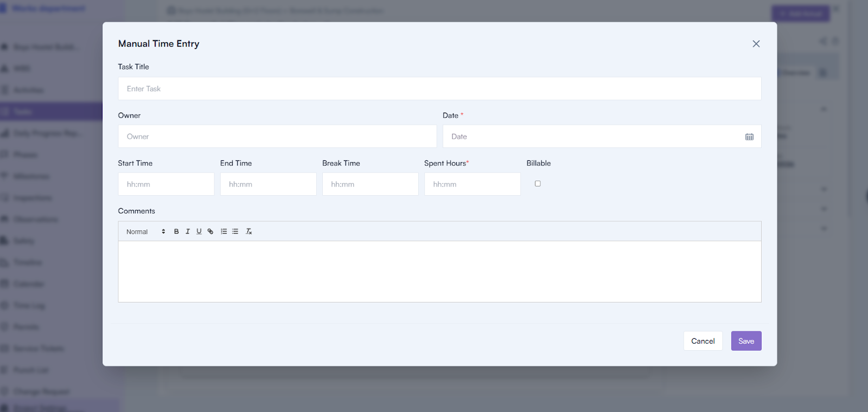Focus the Spent Hours field
The height and width of the screenshot is (412, 868).
[x=472, y=184]
